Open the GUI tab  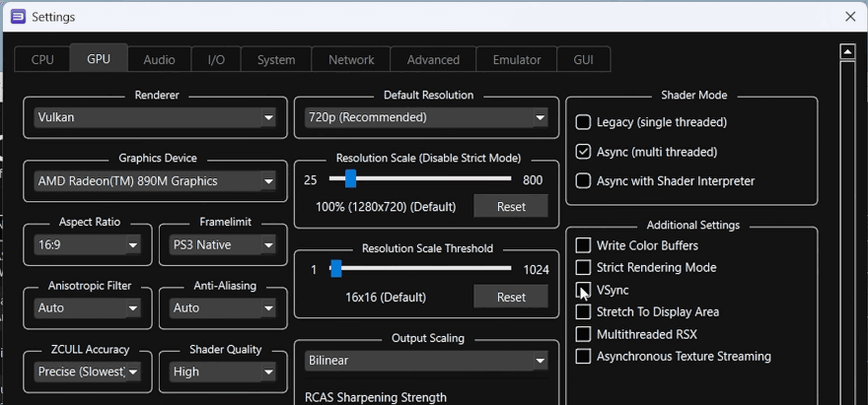tap(584, 60)
